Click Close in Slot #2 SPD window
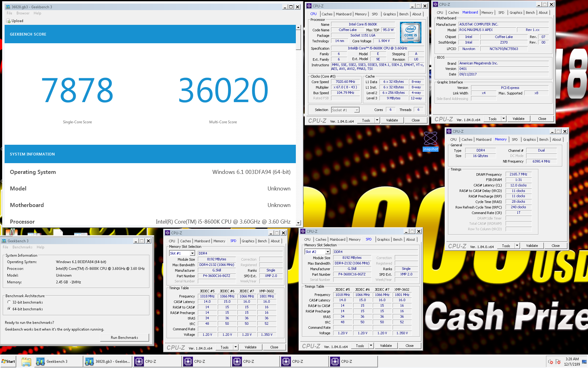This screenshot has height=368, width=588. 409,346
